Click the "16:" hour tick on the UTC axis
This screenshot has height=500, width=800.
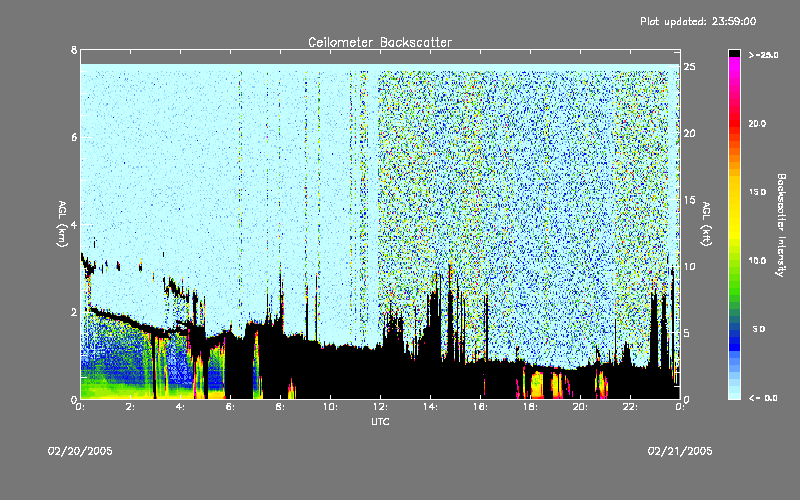click(x=480, y=407)
